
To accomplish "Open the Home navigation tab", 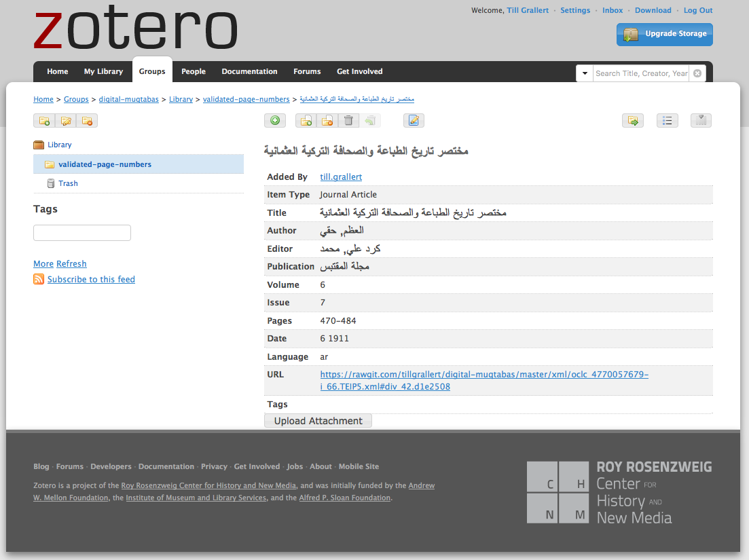I will (x=57, y=71).
